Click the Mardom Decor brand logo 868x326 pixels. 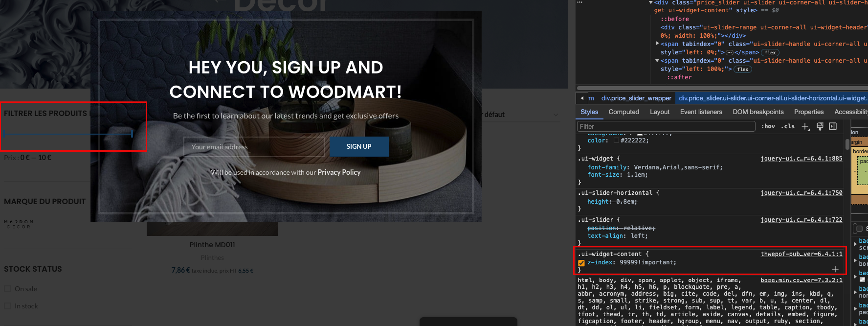(x=19, y=224)
